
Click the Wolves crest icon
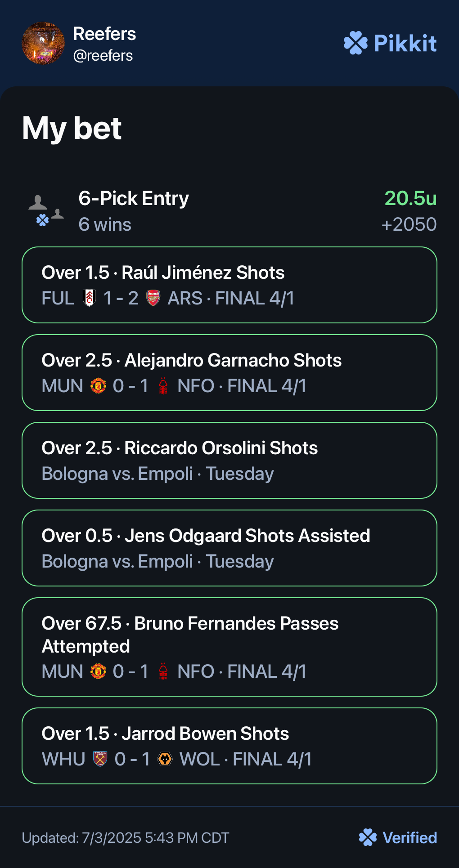point(165,759)
